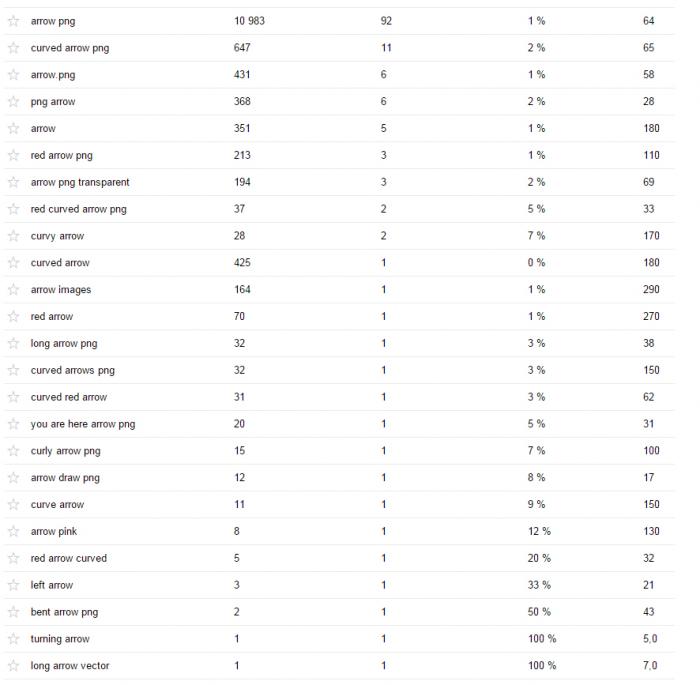The width and height of the screenshot is (700, 685).
Task: Open the "arrow draw png" query
Action: 65,478
